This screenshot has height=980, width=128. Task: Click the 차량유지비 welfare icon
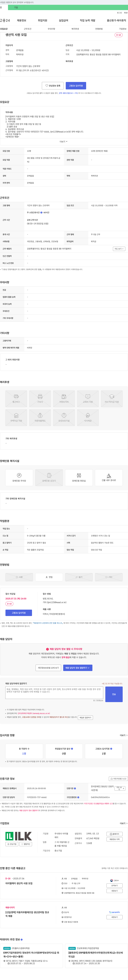click(x=64, y=399)
